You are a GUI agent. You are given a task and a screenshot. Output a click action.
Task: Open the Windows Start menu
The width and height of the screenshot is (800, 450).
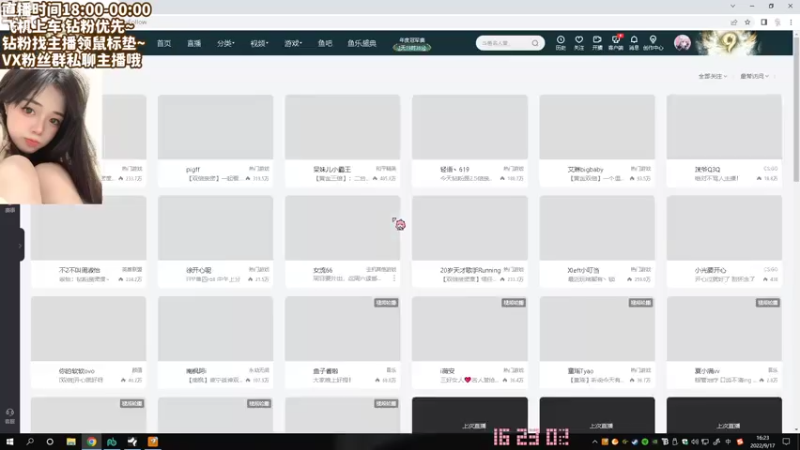click(x=10, y=442)
